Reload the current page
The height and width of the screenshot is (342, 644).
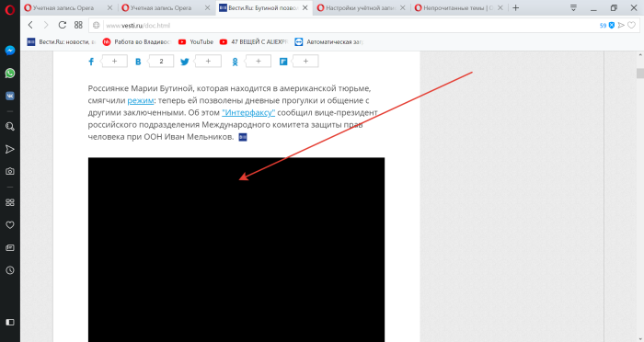62,25
